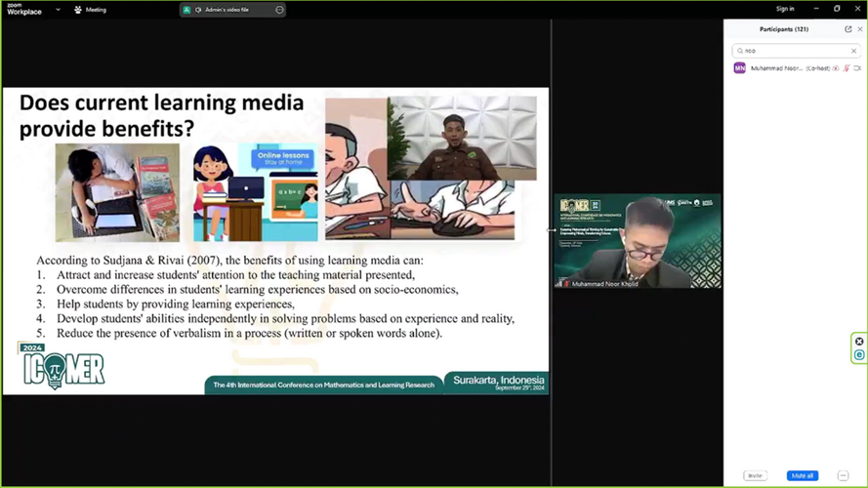The height and width of the screenshot is (488, 868).
Task: Pop out the Participants panel
Action: (847, 29)
